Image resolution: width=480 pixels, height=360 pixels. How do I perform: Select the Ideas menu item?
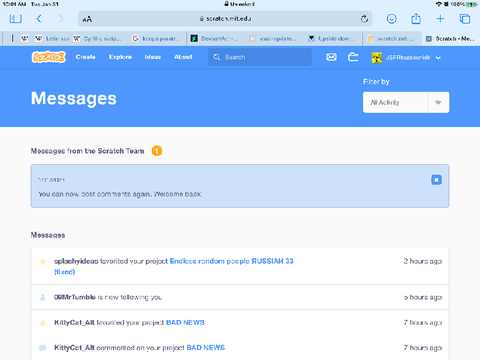tap(153, 57)
